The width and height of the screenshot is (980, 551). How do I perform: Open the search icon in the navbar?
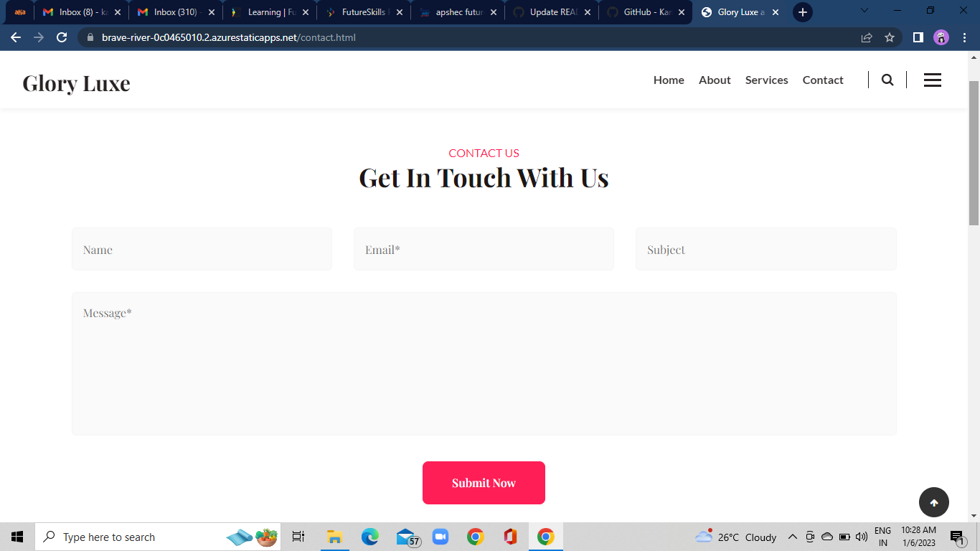tap(887, 80)
